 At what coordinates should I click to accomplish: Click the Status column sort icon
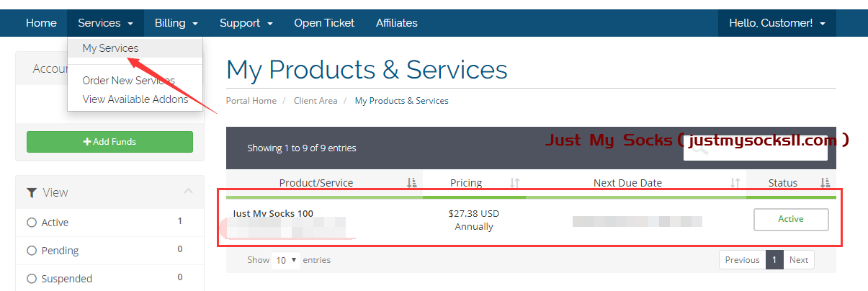coord(826,183)
